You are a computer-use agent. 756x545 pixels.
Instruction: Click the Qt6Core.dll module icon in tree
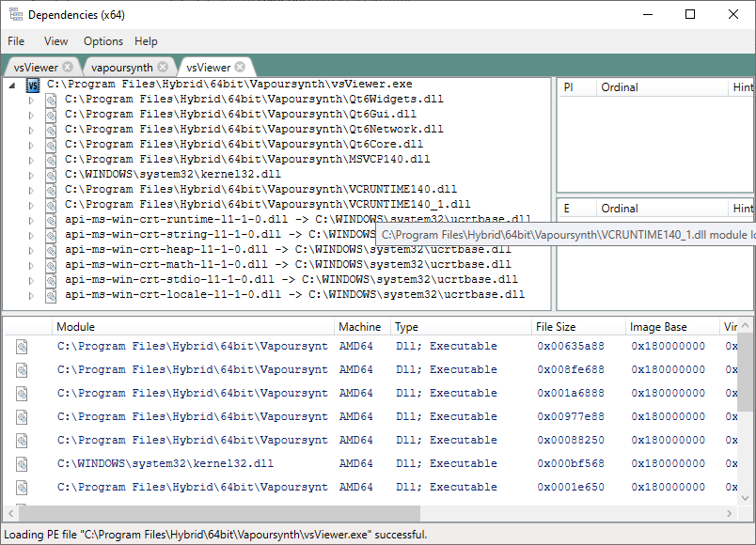[x=51, y=145]
